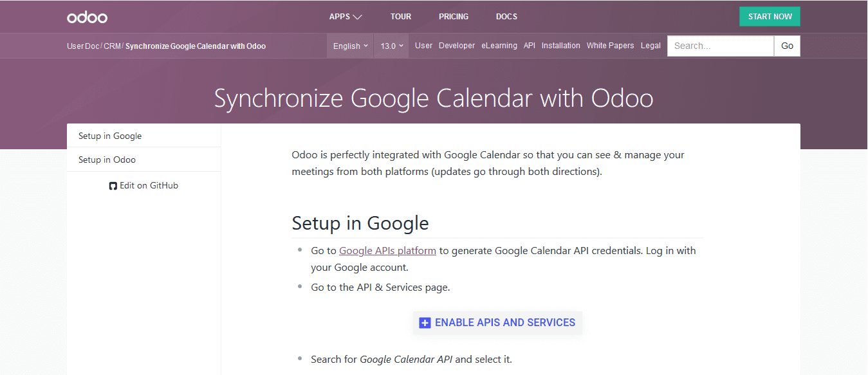Focus the Search input field
The image size is (868, 375).
click(721, 46)
